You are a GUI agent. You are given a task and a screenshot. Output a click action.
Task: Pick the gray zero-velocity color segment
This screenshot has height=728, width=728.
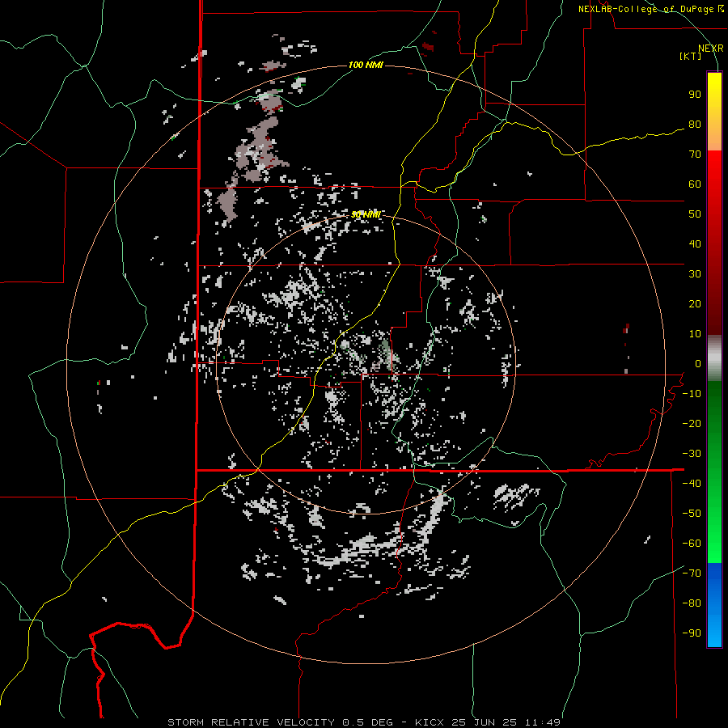714,358
